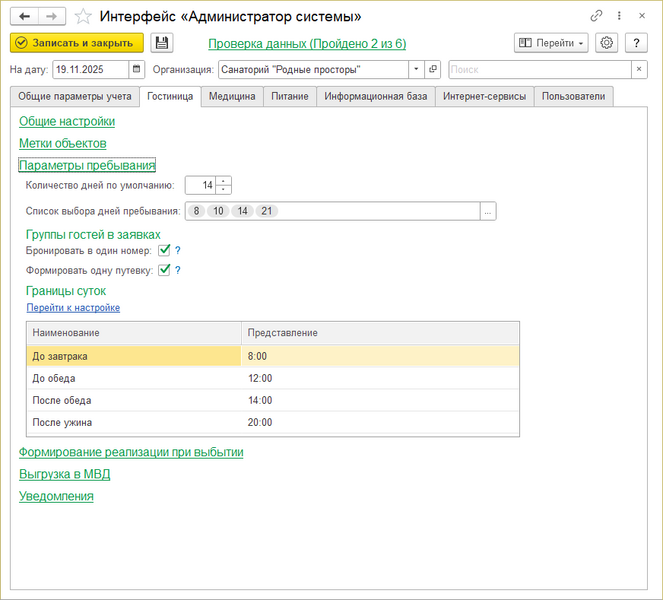This screenshot has height=600, width=663.
Task: Switch to the Интернет-сервисы tab
Action: pos(484,97)
